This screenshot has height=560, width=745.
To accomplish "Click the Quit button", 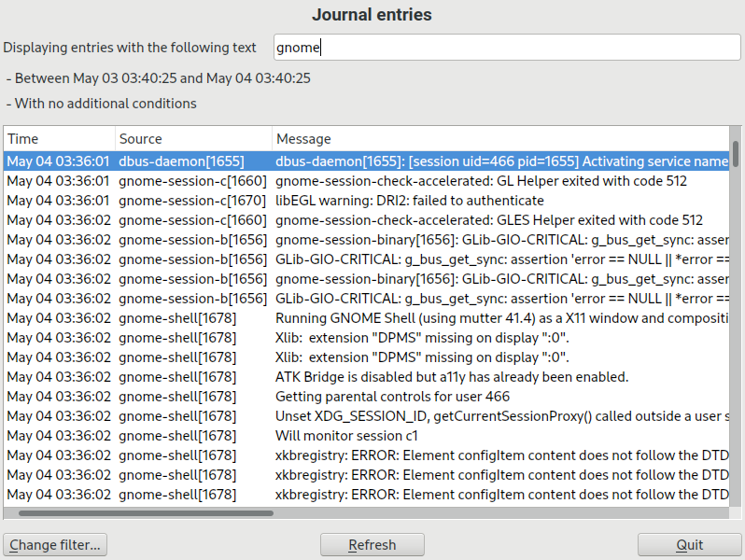I will click(x=689, y=544).
